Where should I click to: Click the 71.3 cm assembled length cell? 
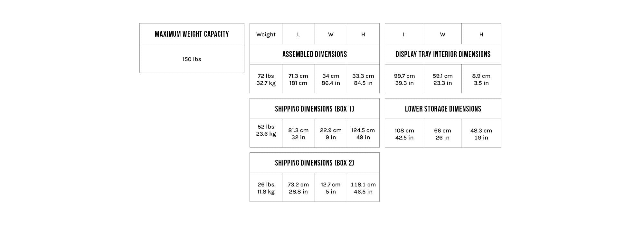pyautogui.click(x=298, y=79)
